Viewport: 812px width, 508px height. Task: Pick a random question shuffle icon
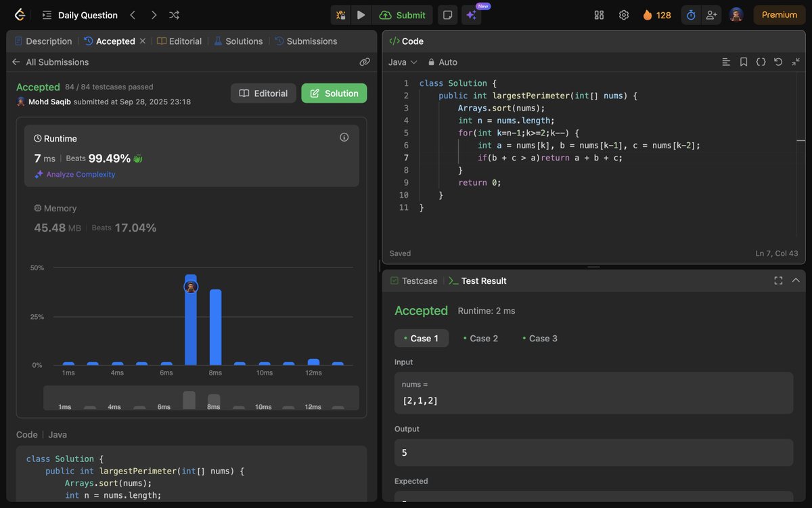coord(174,15)
